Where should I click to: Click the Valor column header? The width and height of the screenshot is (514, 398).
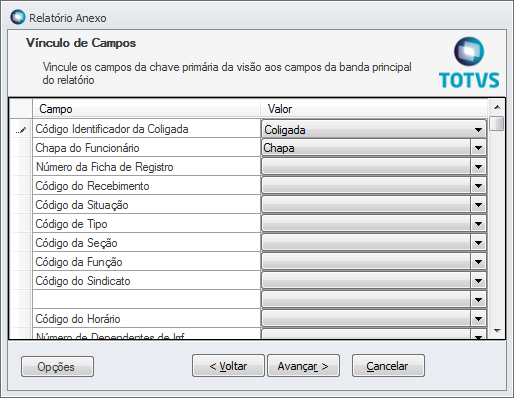pos(374,109)
